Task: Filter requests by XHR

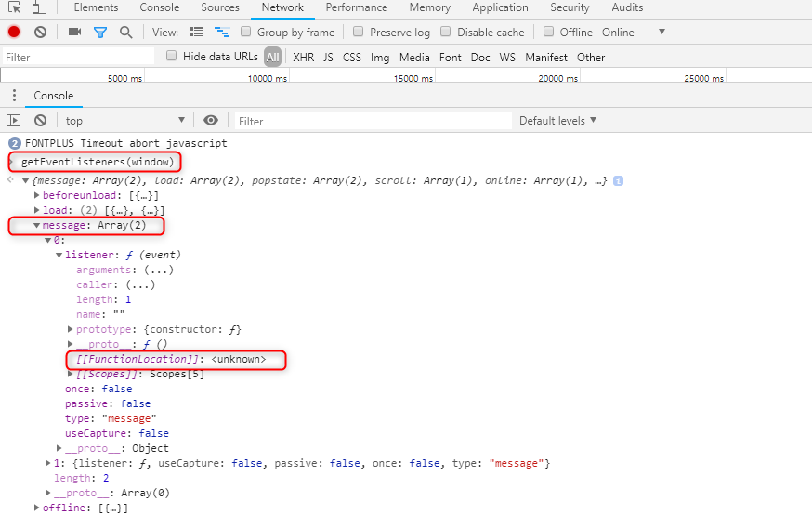Action: click(304, 58)
